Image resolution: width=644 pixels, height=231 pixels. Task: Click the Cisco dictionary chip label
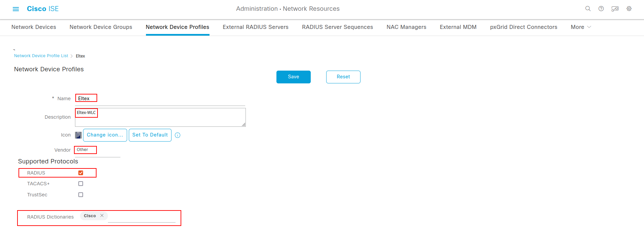coord(90,216)
